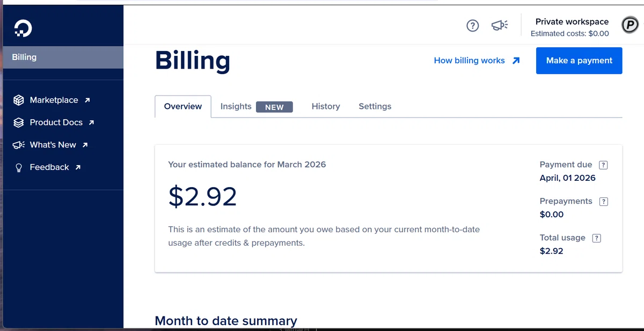The height and width of the screenshot is (331, 644).
Task: Open the Feedback sidebar link
Action: pos(47,167)
